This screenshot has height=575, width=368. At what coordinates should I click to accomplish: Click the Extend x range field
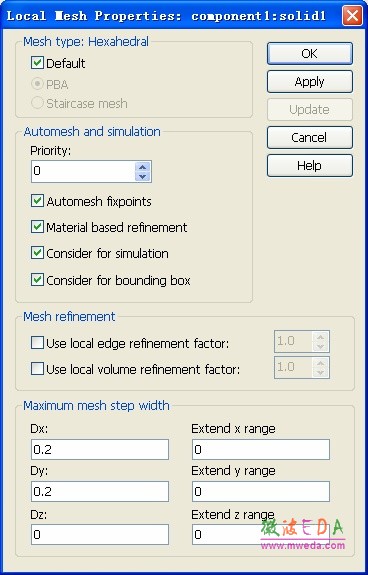[x=261, y=450]
